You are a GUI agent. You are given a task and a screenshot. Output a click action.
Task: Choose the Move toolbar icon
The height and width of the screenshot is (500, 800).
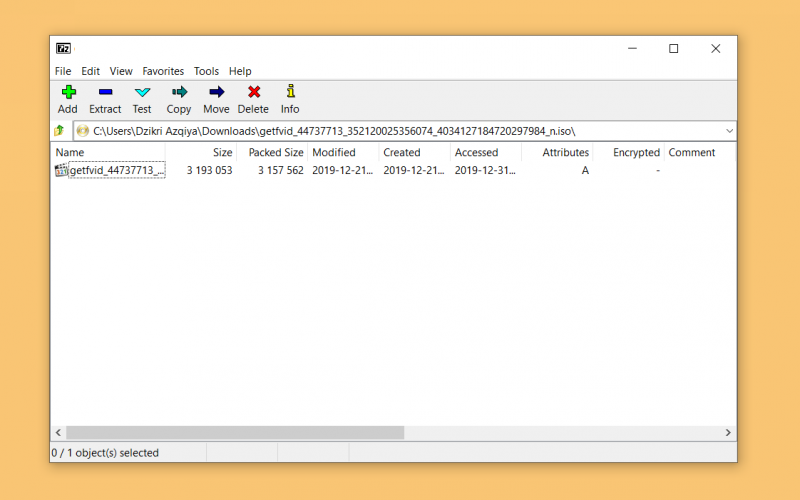(x=216, y=92)
